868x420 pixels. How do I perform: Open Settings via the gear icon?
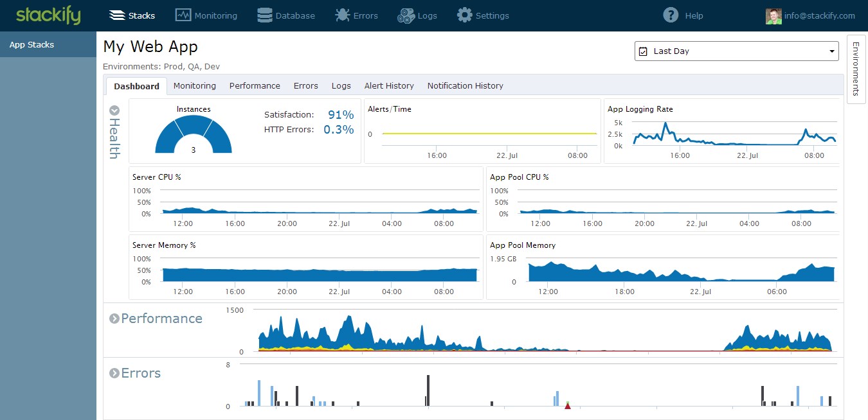464,15
